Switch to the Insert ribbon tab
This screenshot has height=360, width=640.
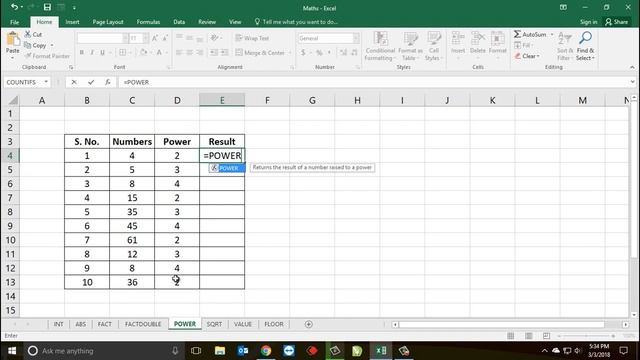(x=72, y=22)
